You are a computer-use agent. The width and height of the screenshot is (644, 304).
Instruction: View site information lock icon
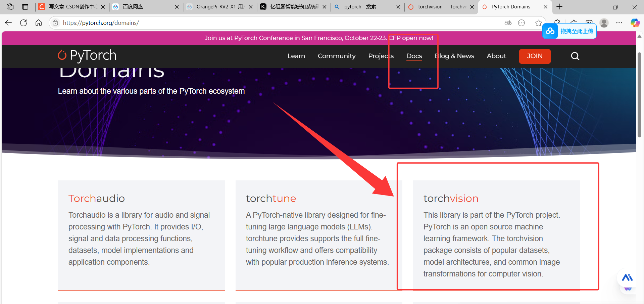tap(55, 23)
